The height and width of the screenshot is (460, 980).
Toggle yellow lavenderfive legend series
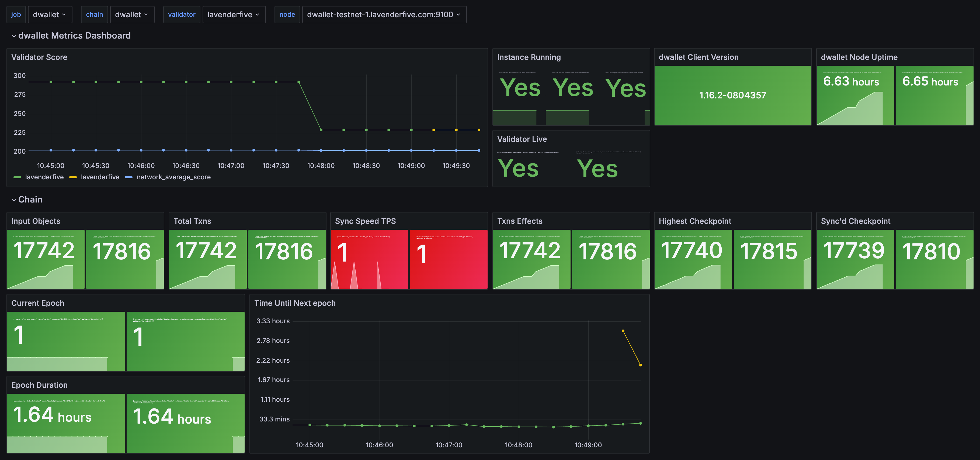coord(100,177)
